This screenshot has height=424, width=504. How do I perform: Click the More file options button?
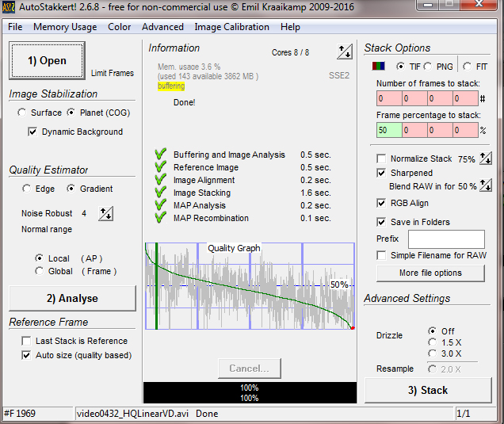tap(430, 273)
